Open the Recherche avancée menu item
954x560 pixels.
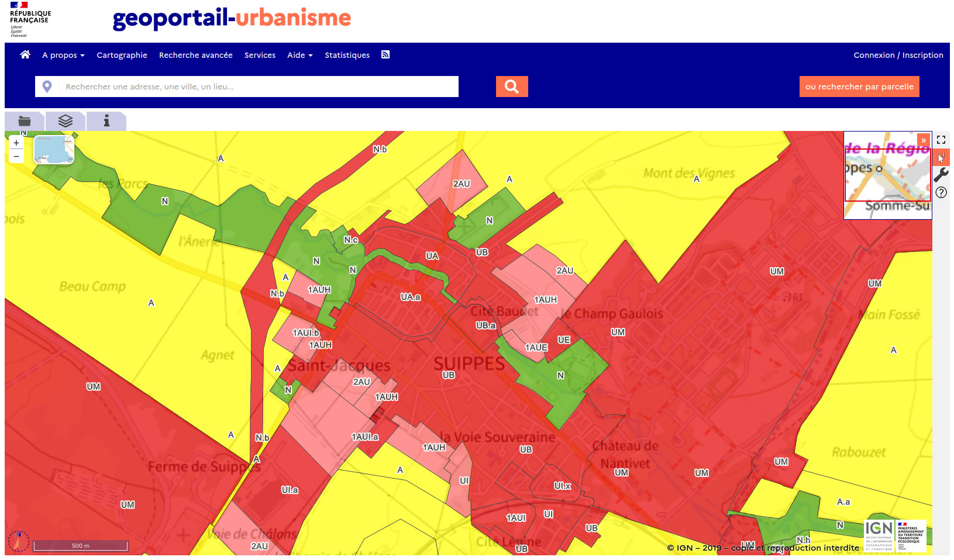195,55
